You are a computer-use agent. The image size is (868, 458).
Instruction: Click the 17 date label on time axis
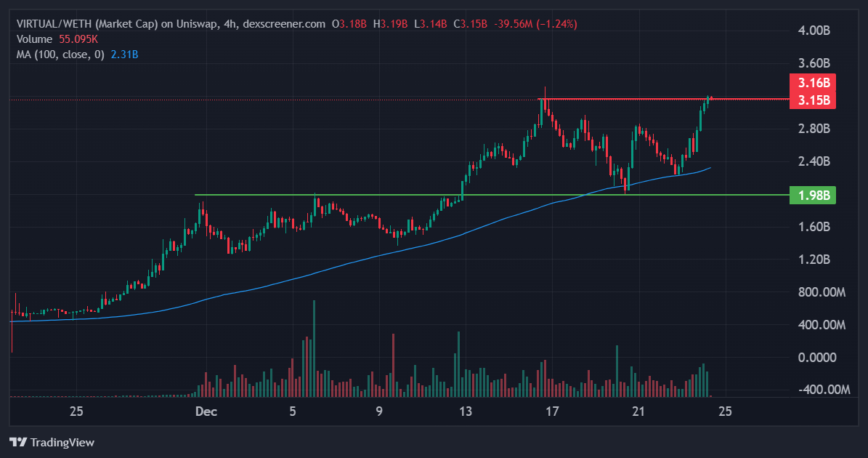tap(552, 411)
